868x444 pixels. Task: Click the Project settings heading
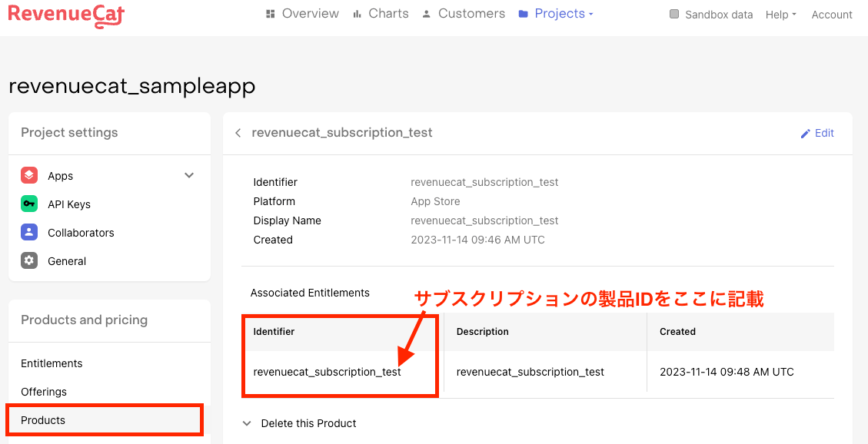click(x=69, y=133)
